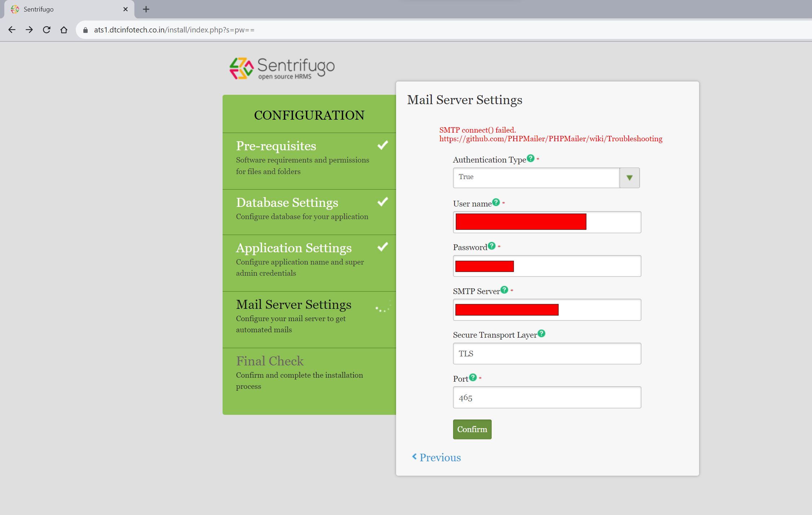This screenshot has width=812, height=515.
Task: Click the Confirm button
Action: [472, 429]
